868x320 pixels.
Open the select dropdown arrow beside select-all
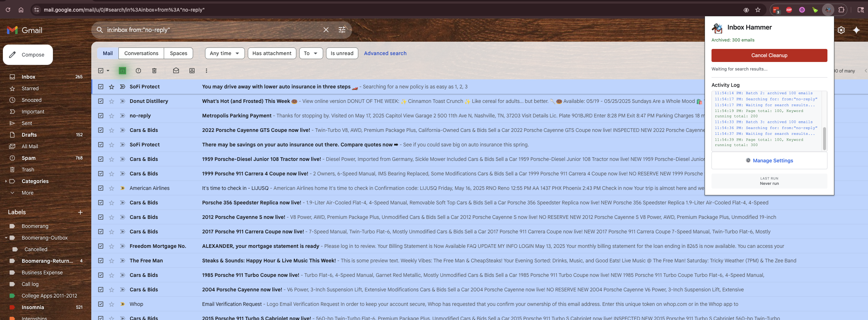coord(108,71)
